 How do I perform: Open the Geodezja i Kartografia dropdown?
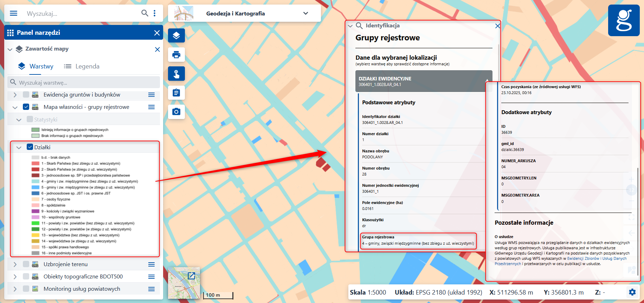click(x=305, y=13)
